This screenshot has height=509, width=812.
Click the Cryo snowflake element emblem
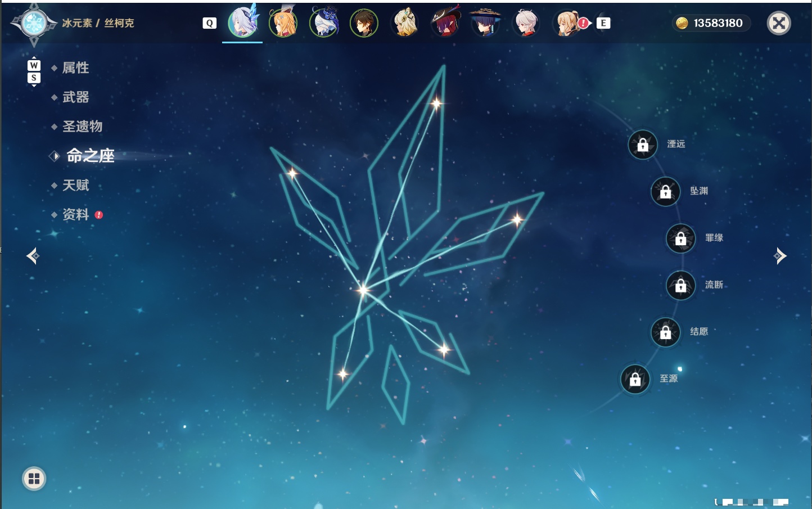34,24
